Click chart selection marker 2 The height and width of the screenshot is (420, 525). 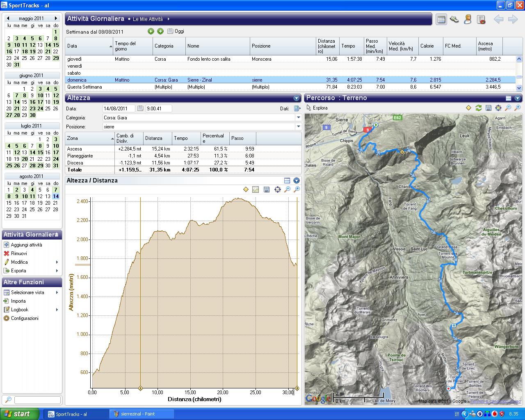coord(297,388)
